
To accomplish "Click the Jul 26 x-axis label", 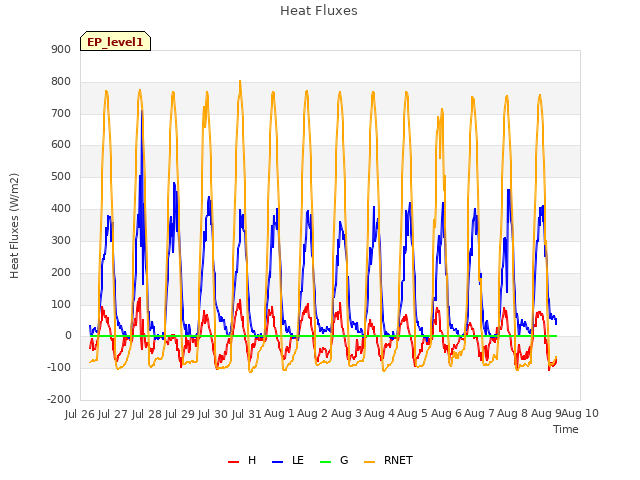I will click(80, 414).
